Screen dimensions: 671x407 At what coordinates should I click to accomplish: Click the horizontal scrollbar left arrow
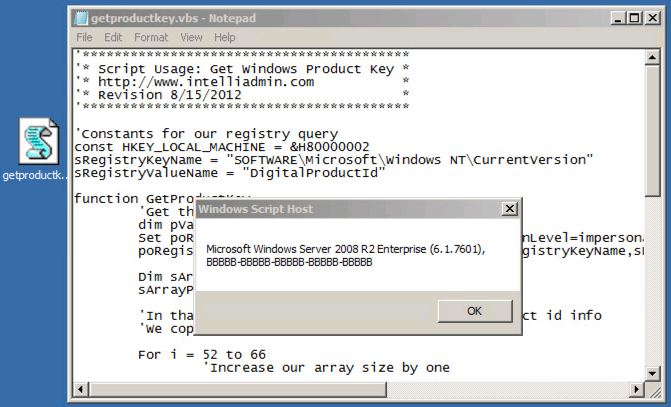(80, 389)
